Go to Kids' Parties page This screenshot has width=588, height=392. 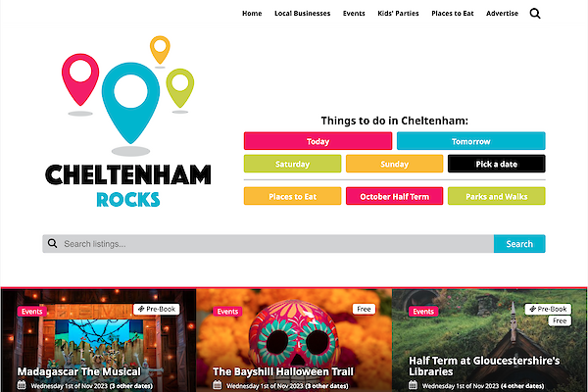pyautogui.click(x=398, y=14)
